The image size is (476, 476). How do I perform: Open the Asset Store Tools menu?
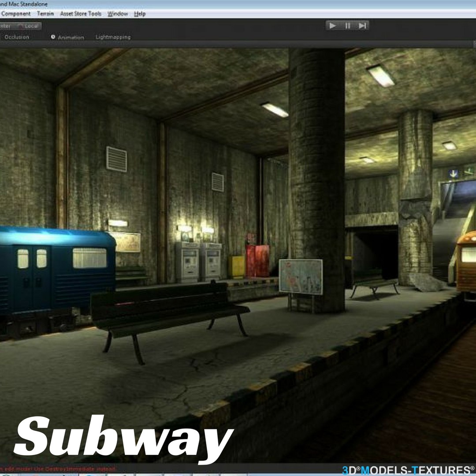pos(81,14)
